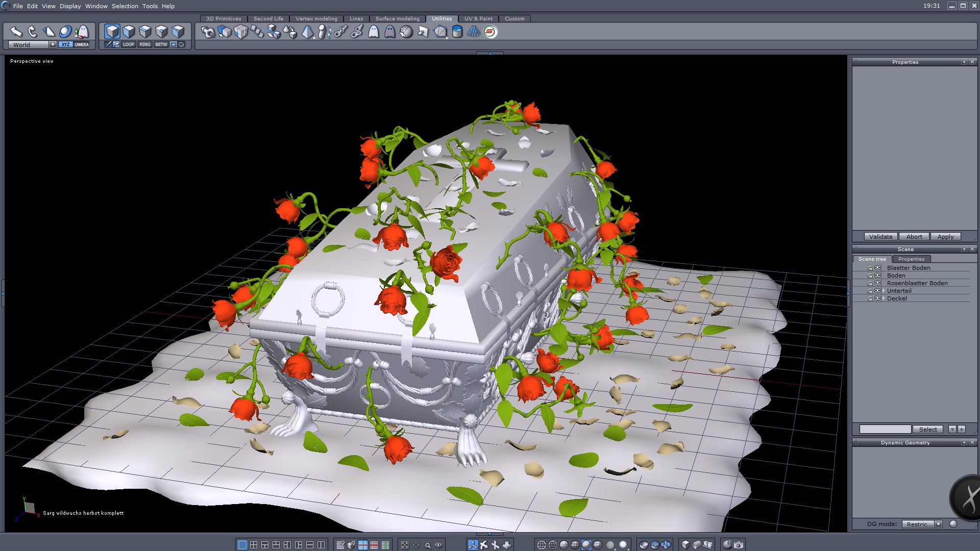Viewport: 980px width, 551px height.
Task: Open the Selection menu
Action: [x=125, y=6]
